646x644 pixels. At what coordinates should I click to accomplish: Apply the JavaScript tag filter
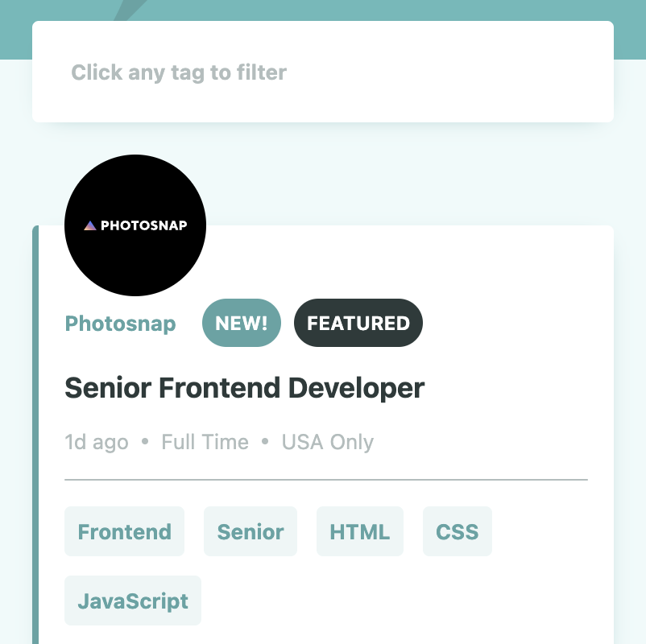tap(133, 601)
